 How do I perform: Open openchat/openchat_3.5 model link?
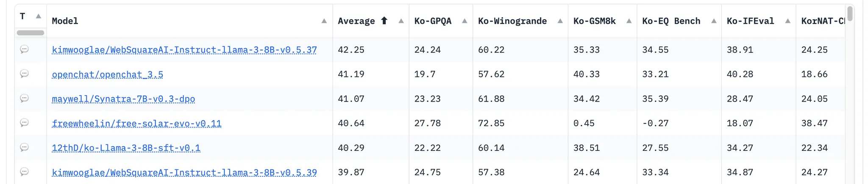coord(107,74)
